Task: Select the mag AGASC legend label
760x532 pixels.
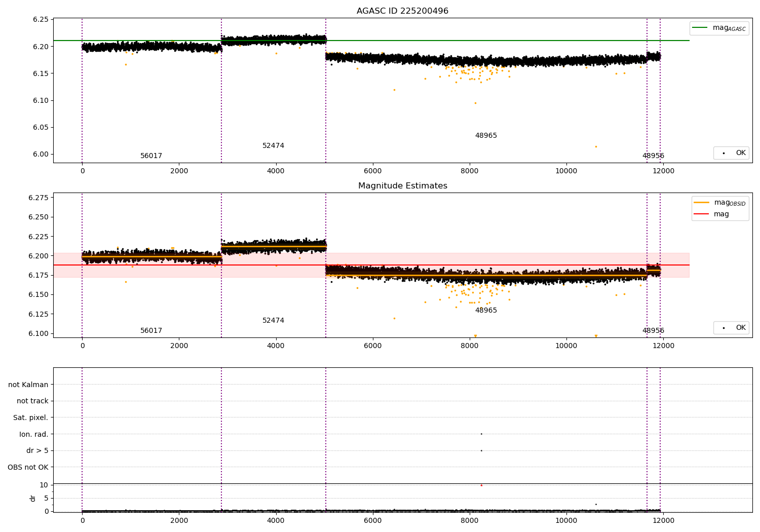Action: coord(729,28)
